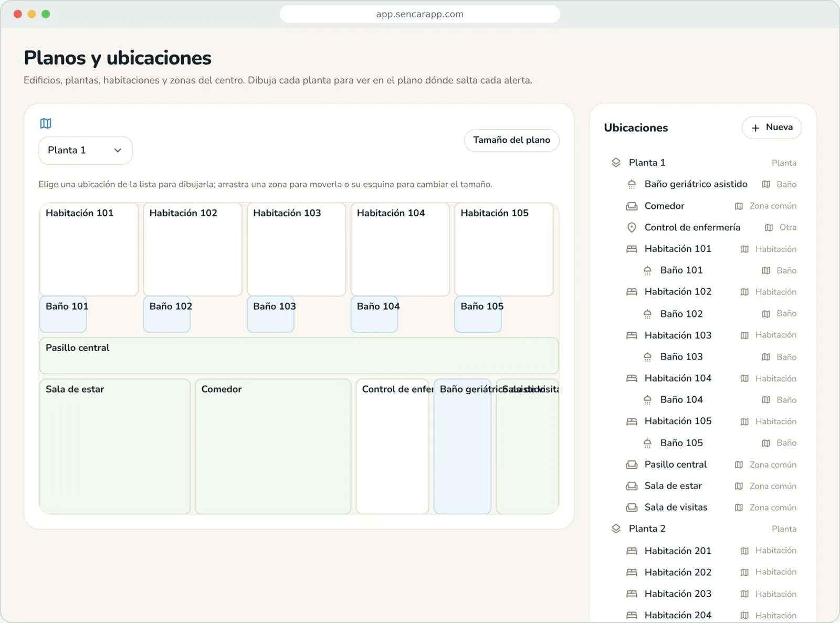Click the shower icon next to Baño geriátrico asistido

coord(632,184)
